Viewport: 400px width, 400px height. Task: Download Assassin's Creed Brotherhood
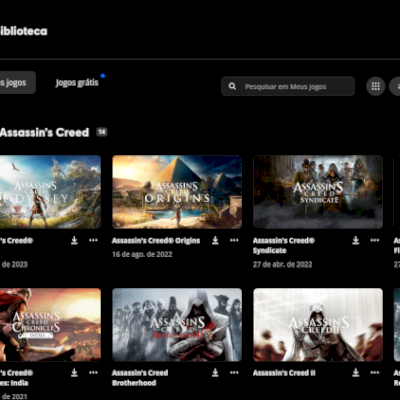click(215, 372)
